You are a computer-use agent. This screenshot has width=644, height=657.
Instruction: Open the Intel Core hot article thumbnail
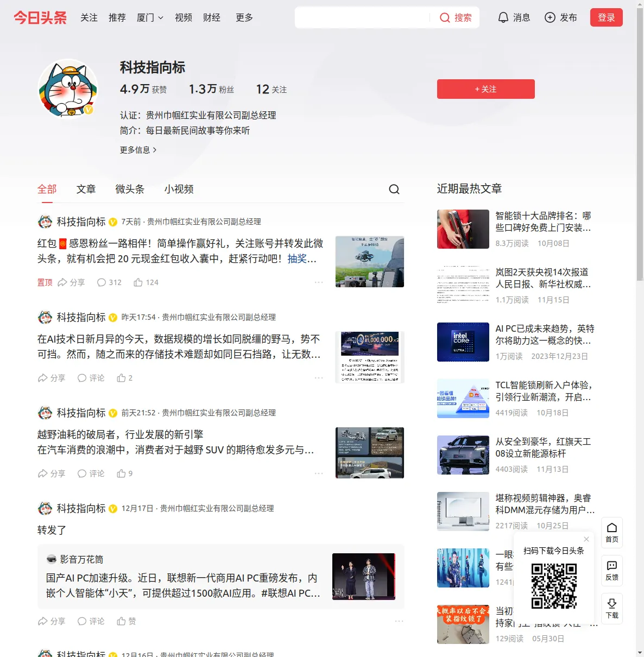pyautogui.click(x=463, y=342)
